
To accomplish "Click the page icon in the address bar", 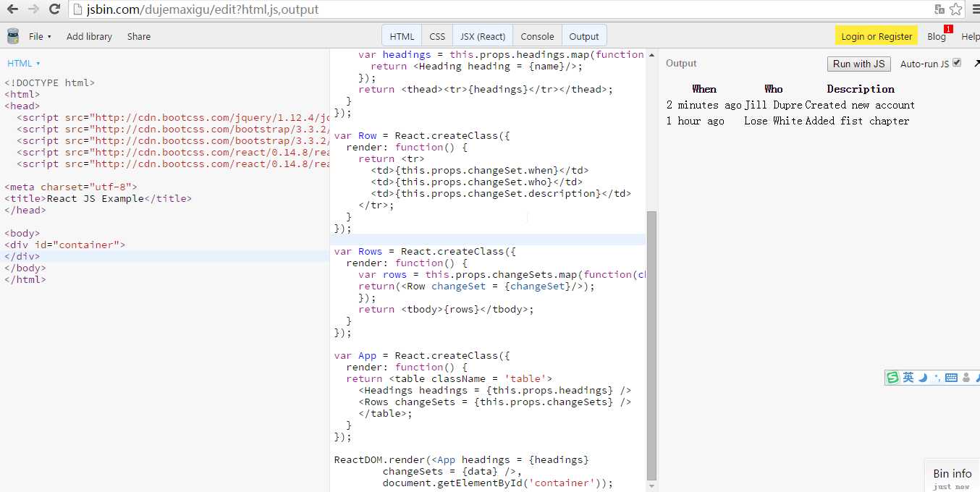I will (78, 9).
